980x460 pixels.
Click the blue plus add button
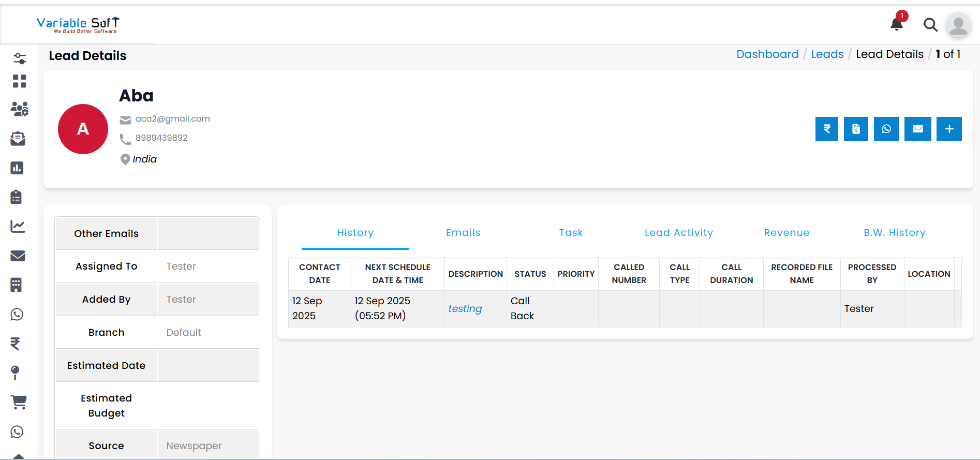click(x=948, y=129)
